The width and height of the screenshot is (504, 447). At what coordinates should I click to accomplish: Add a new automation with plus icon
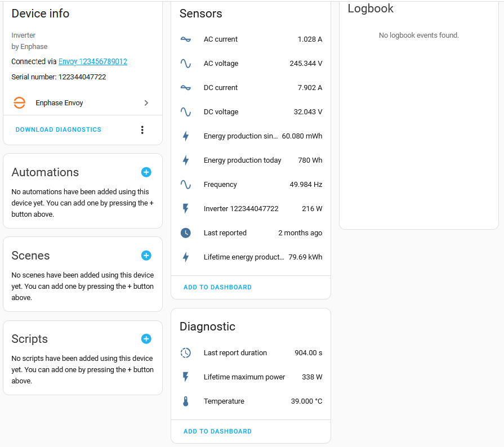(146, 172)
